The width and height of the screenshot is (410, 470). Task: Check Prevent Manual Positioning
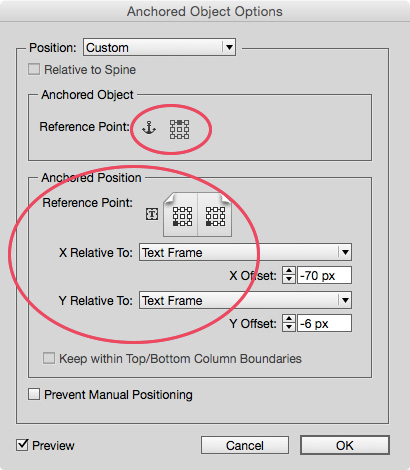click(34, 394)
